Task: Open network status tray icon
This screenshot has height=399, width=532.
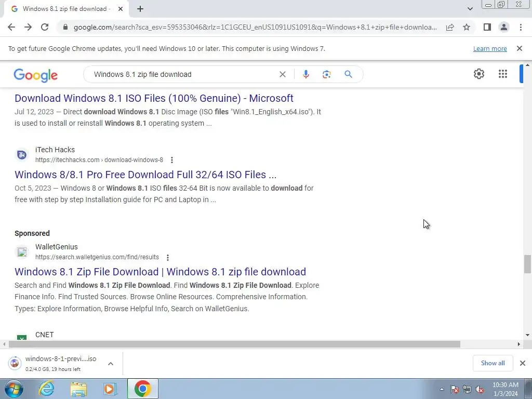Action: coord(467,389)
